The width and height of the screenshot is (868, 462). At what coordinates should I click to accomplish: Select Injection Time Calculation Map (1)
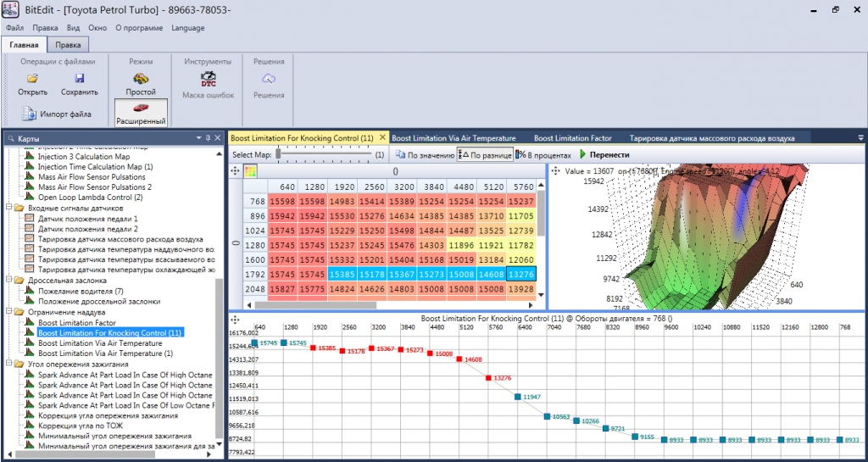(x=95, y=166)
